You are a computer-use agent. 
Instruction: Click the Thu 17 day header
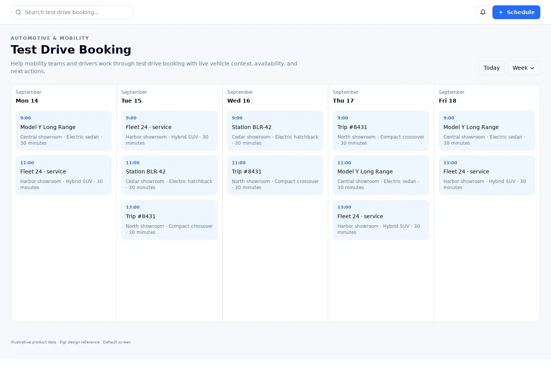343,101
